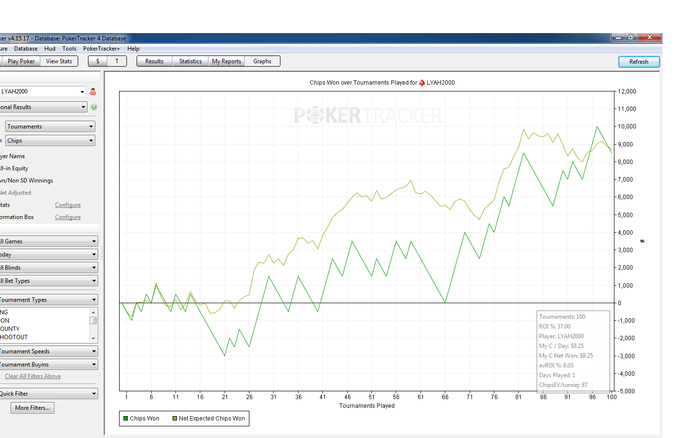Image resolution: width=700 pixels, height=438 pixels.
Task: Click the 12,000 y-axis label
Action: point(627,92)
